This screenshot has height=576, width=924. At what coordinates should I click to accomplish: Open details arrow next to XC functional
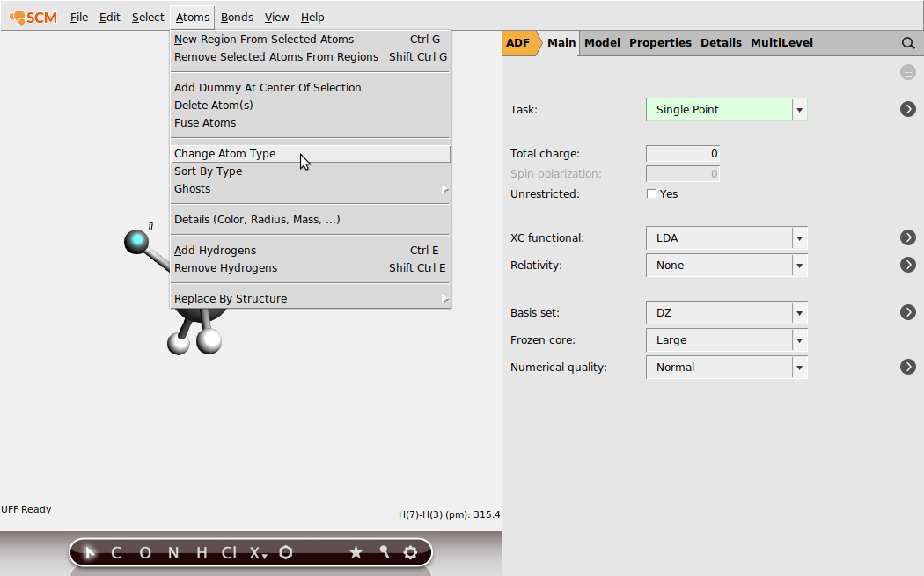(908, 237)
